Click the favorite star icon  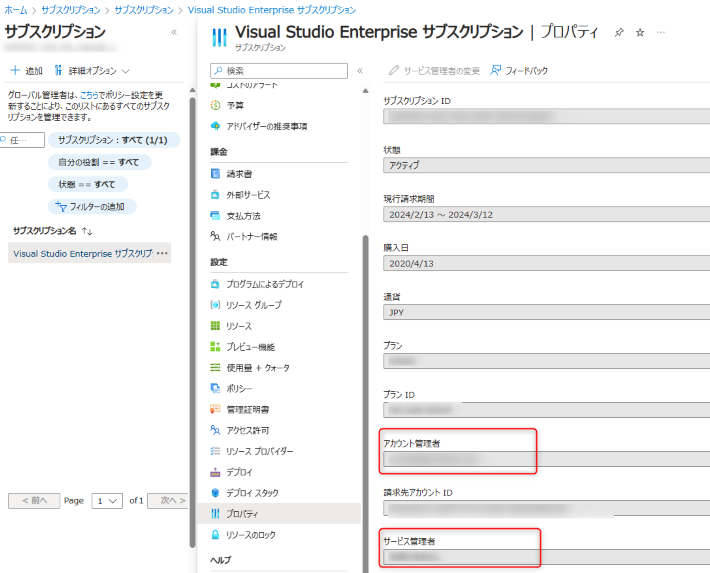tap(640, 33)
